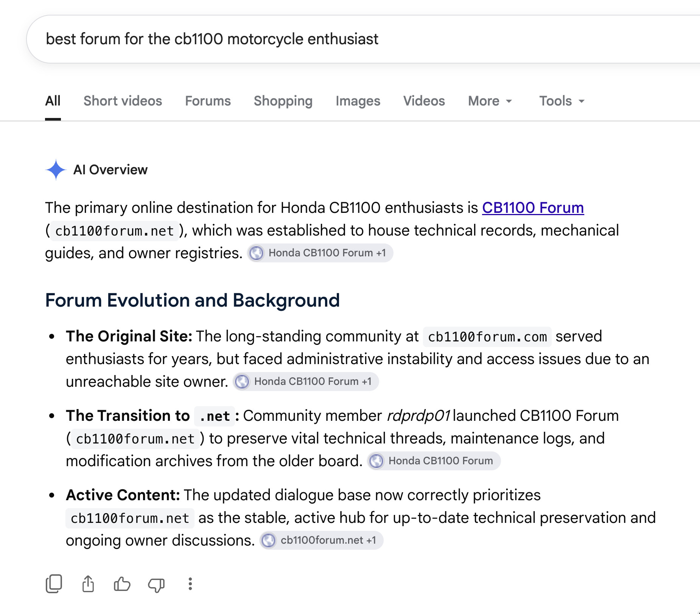Open more options three-dot menu
This screenshot has height=614, width=700.
tap(190, 584)
